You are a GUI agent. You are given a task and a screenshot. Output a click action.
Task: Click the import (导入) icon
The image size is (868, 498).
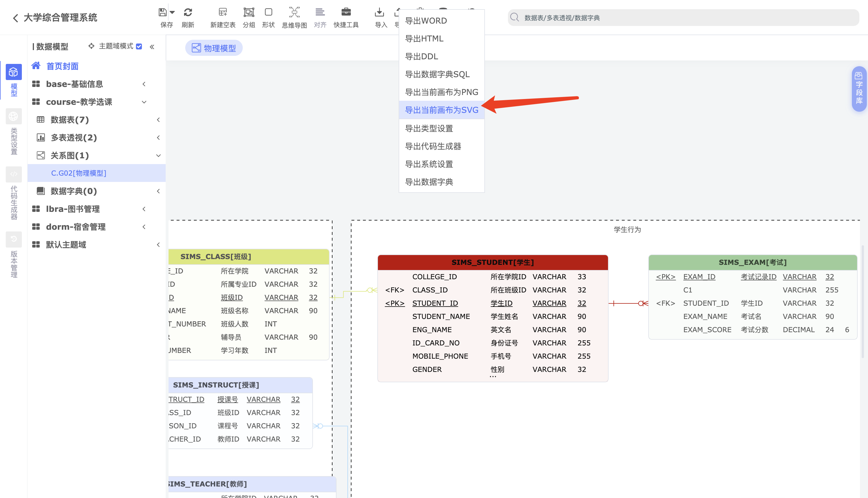pos(379,12)
